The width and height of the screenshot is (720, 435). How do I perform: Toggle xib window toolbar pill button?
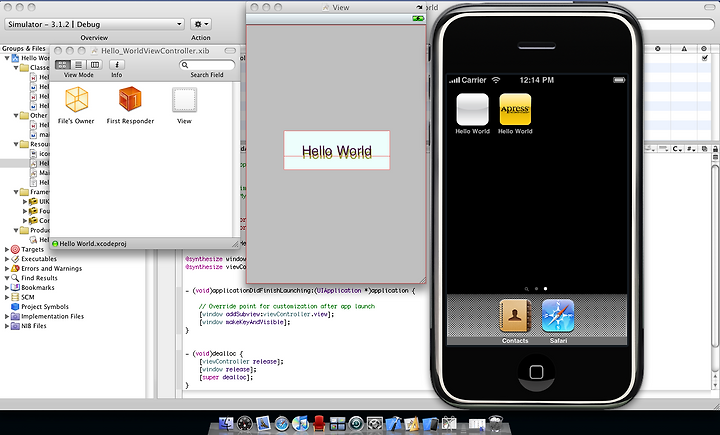230,51
